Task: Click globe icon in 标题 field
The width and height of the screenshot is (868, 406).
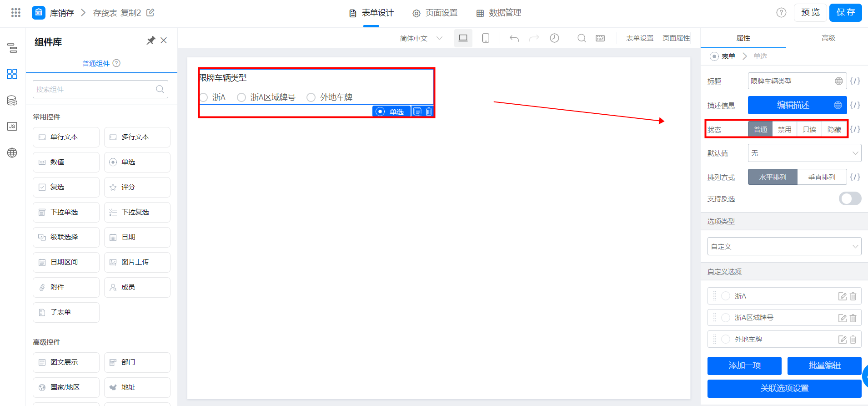Action: 838,81
